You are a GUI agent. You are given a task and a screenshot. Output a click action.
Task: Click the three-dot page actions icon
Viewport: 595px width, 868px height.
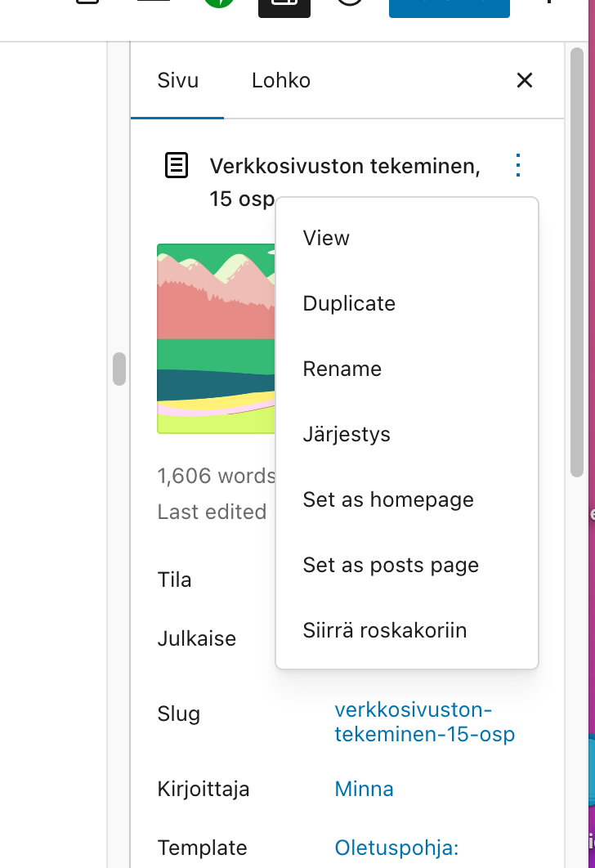click(x=517, y=166)
